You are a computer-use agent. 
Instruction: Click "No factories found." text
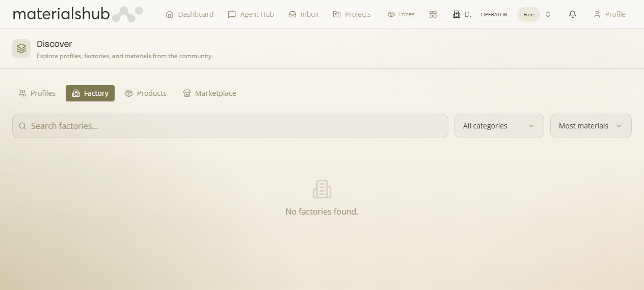(322, 212)
